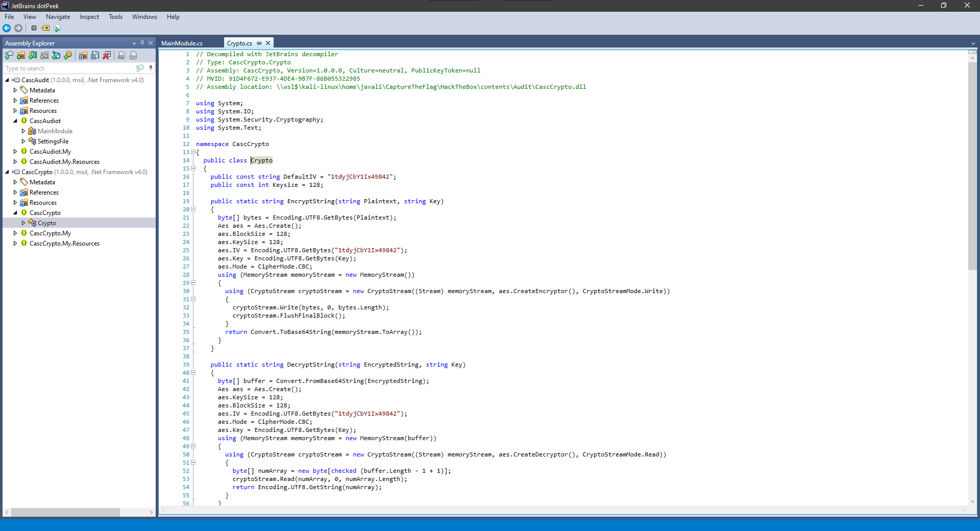Explore folder with the folder-plus icon
The image size is (980, 531).
point(21,55)
